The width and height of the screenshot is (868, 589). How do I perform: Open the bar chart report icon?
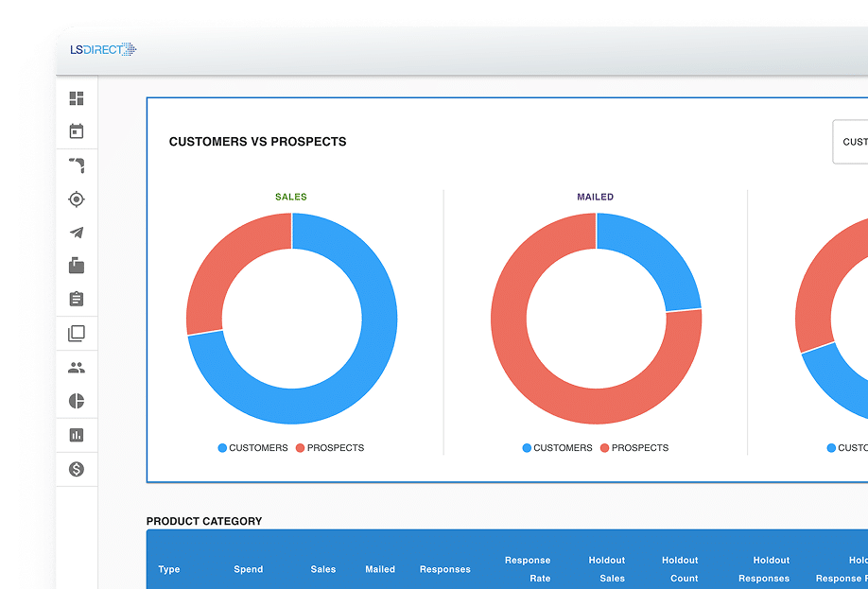[x=77, y=435]
